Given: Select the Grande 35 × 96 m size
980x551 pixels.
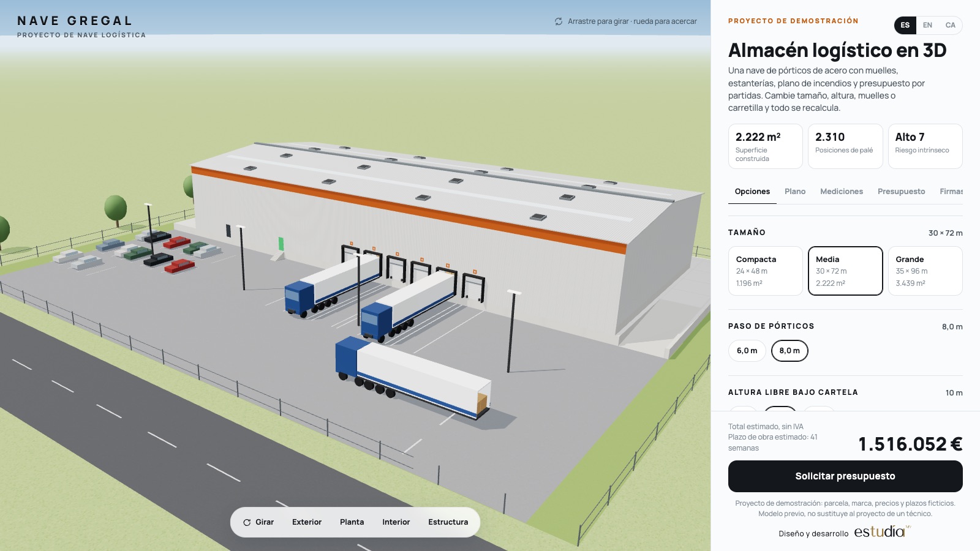Looking at the screenshot, I should click(925, 271).
